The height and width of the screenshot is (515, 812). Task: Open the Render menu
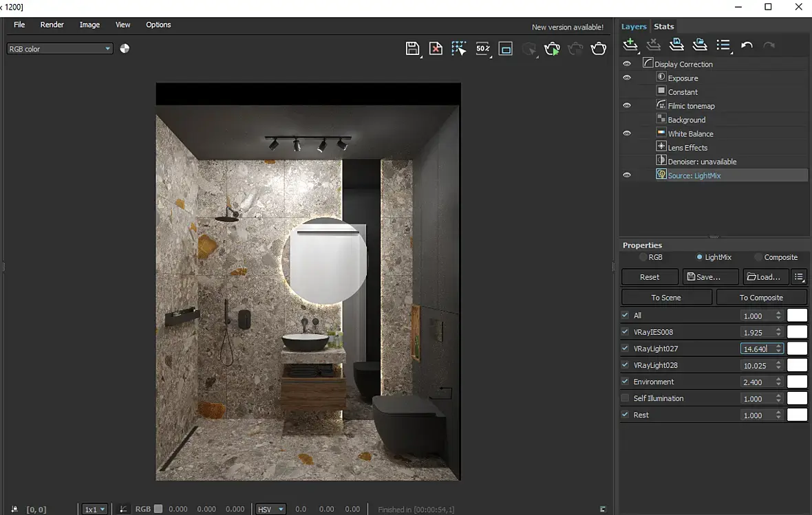pos(52,25)
